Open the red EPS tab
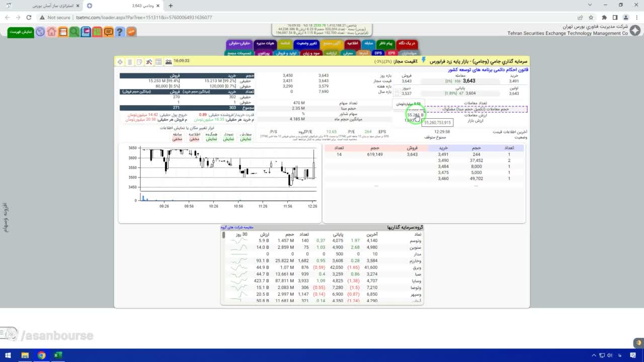This screenshot has width=644, height=362. pos(391,53)
